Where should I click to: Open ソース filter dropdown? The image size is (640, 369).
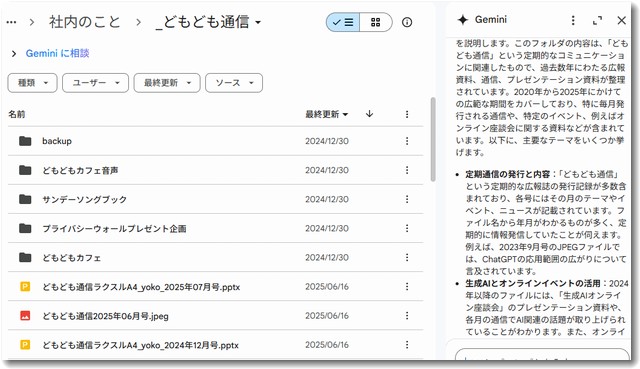pyautogui.click(x=234, y=83)
